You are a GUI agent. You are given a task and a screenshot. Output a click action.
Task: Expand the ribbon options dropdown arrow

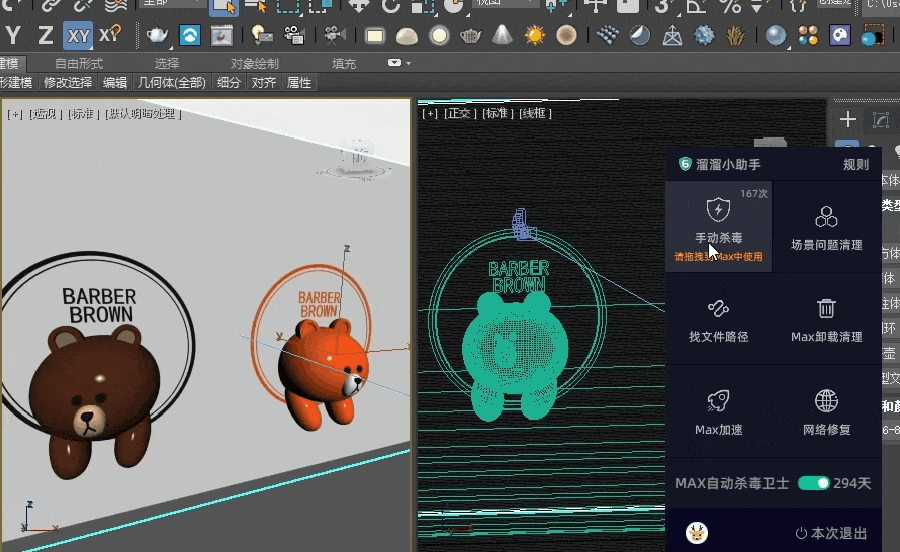395,63
